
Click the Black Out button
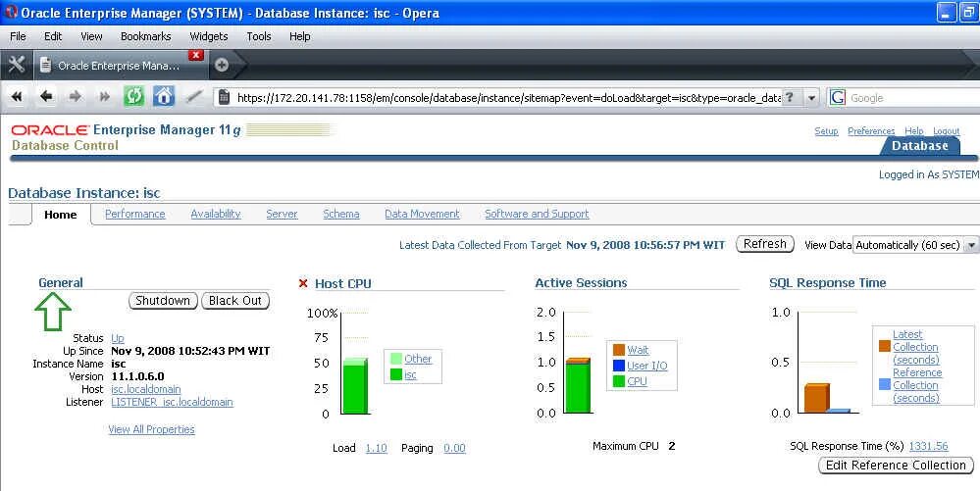tap(235, 301)
